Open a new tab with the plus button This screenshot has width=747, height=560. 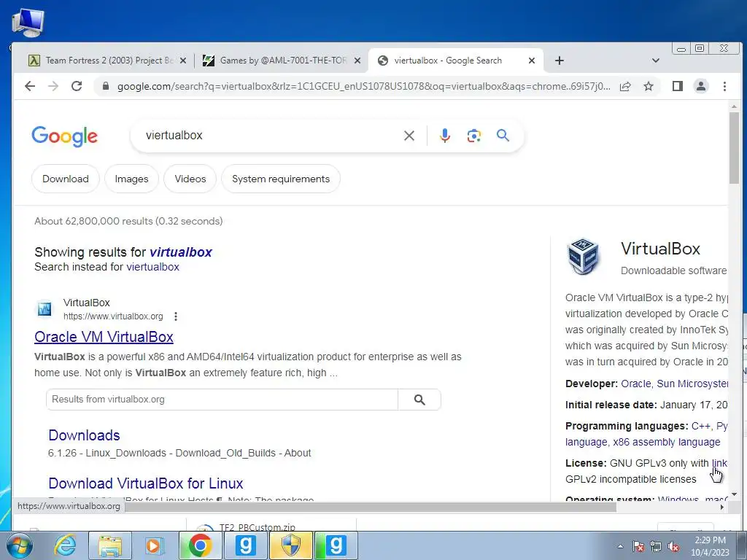(x=560, y=61)
